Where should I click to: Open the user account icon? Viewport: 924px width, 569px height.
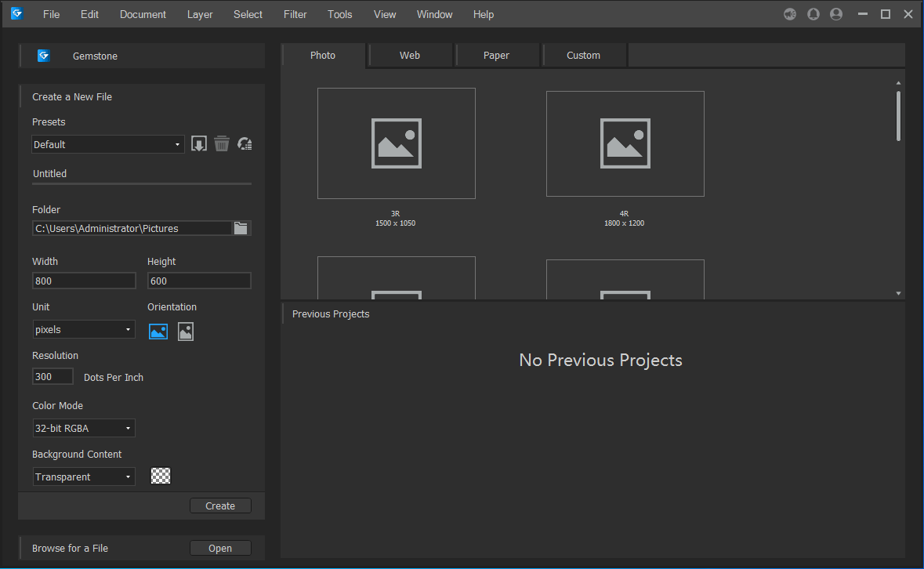[836, 14]
